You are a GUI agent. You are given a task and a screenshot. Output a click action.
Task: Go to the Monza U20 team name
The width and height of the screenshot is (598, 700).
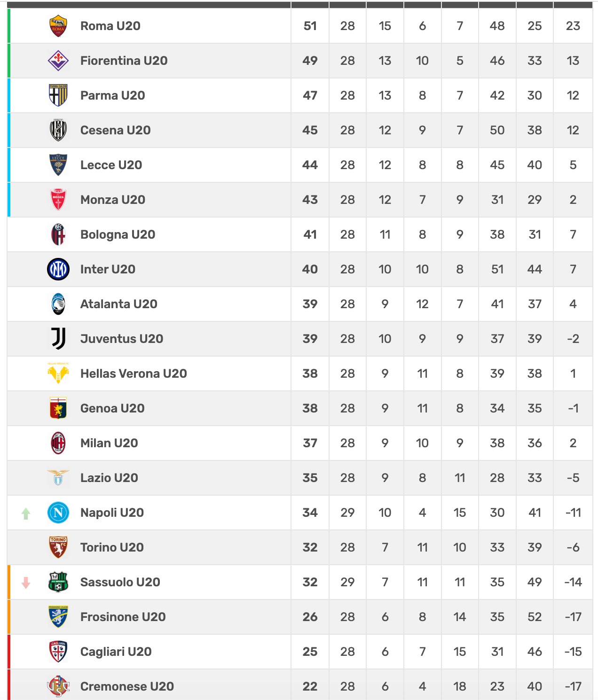112,200
